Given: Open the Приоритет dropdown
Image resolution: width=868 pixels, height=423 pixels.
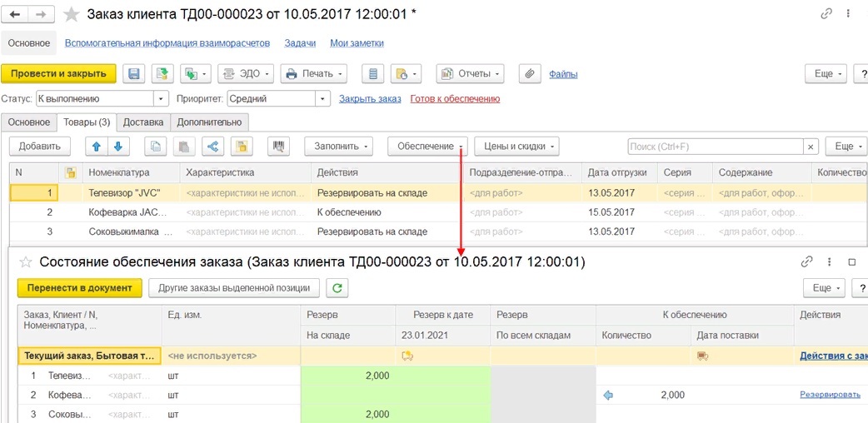Looking at the screenshot, I should (323, 99).
